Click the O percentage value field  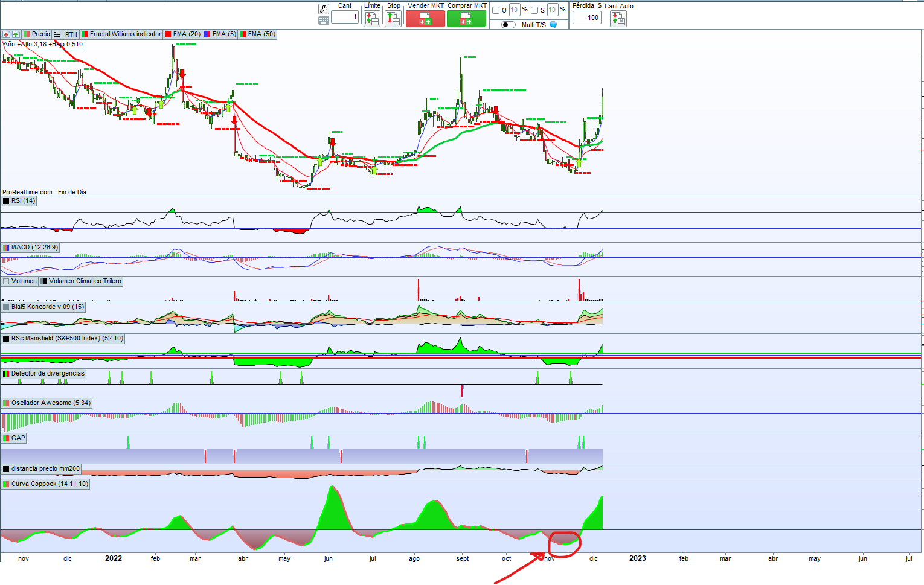pos(515,10)
